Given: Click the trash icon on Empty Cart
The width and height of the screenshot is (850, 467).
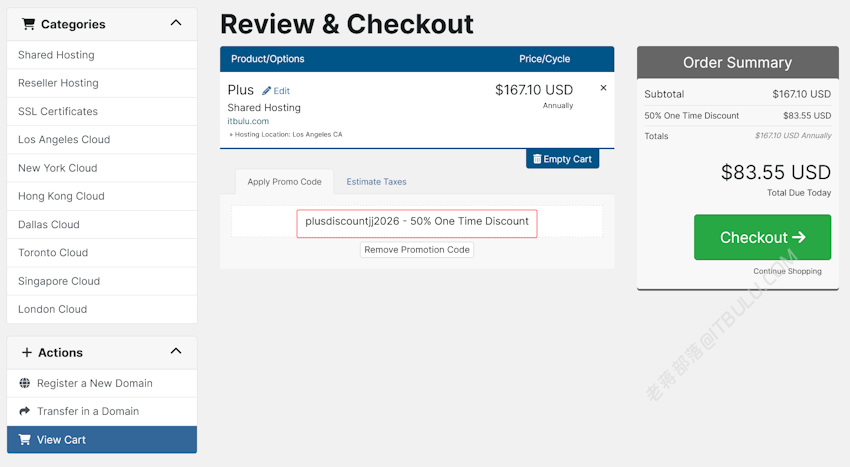Looking at the screenshot, I should (x=537, y=159).
